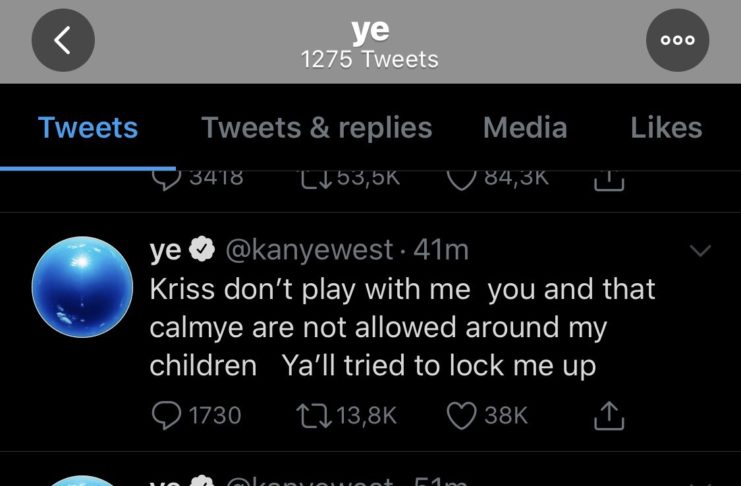Like the tweet with 38K likes

462,415
